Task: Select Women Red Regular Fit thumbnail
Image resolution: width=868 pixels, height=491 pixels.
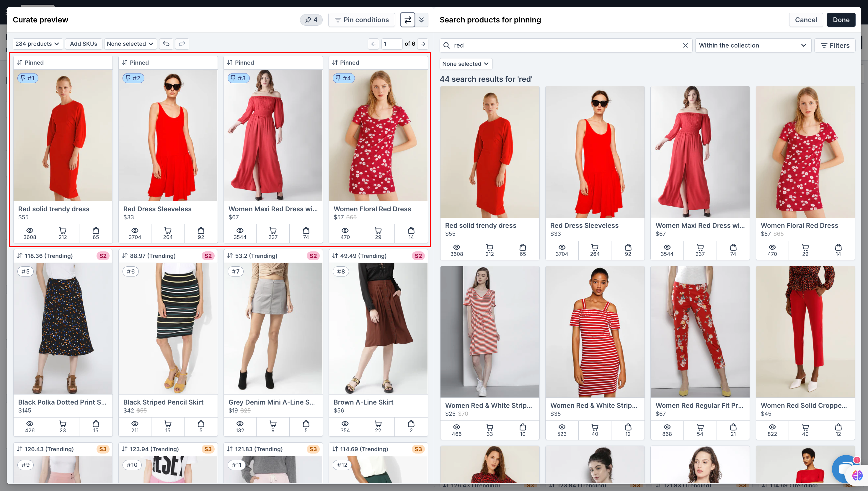Action: point(700,332)
